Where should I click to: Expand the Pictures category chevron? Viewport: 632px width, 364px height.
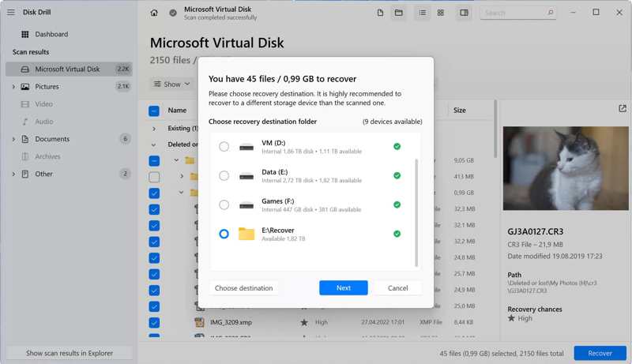(13, 87)
